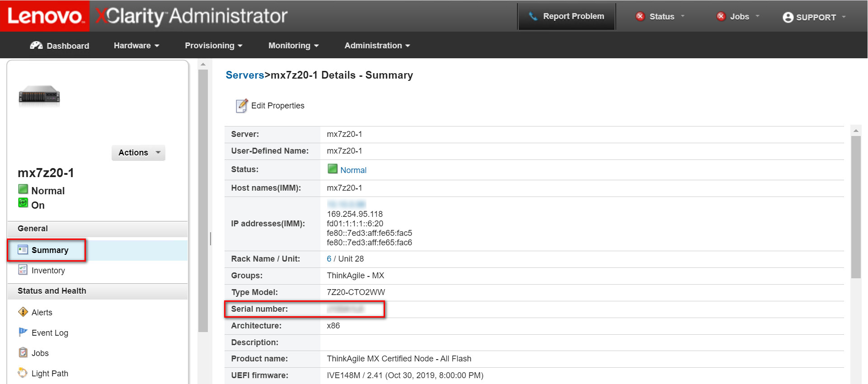This screenshot has width=868, height=384.
Task: Click the Jobs clipboard icon in sidebar
Action: coord(23,352)
